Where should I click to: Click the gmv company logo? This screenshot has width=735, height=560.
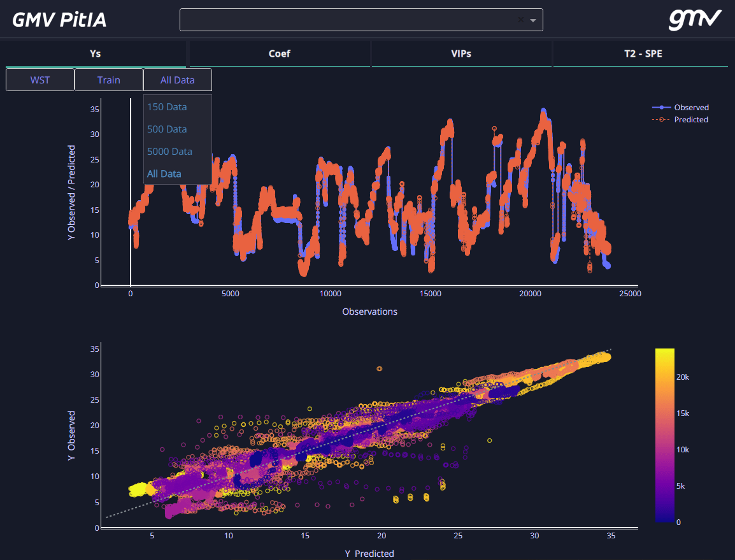click(x=695, y=20)
